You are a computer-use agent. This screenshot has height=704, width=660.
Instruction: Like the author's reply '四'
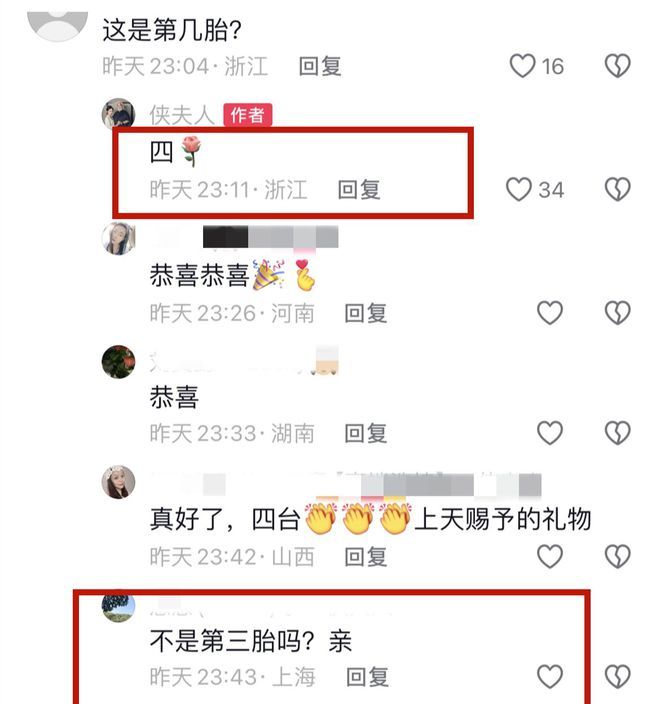[x=519, y=189]
